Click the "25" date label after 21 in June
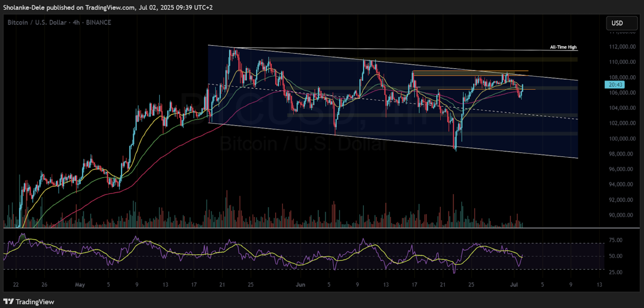This screenshot has width=644, height=308. pos(471,285)
